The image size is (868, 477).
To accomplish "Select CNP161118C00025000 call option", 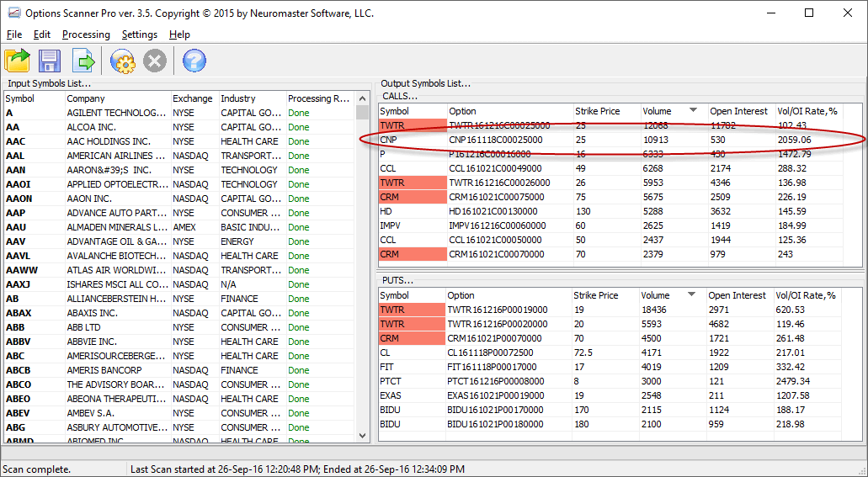I will click(x=496, y=140).
